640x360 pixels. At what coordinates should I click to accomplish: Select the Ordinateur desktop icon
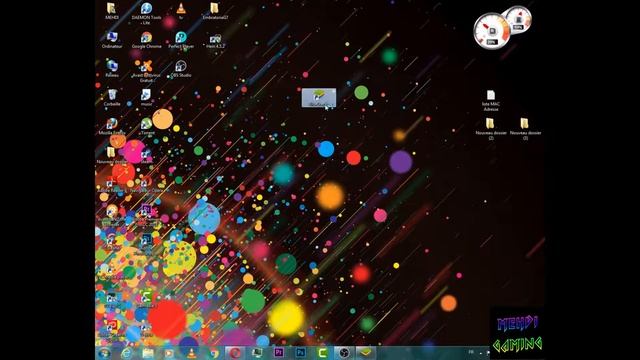(112, 40)
